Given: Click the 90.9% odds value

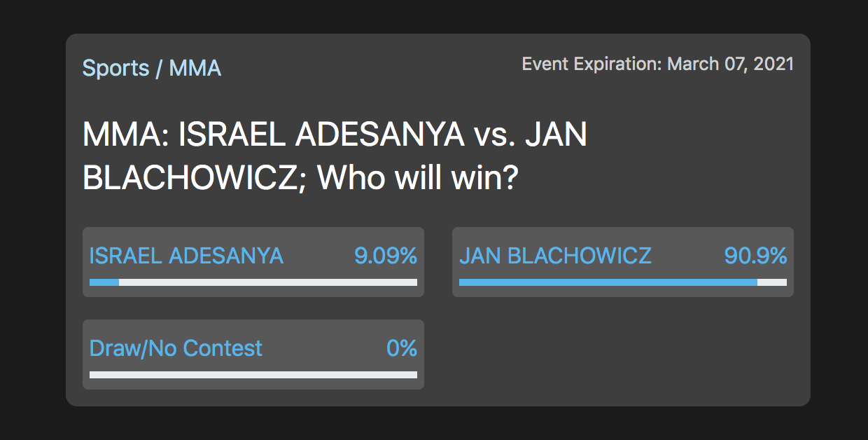Looking at the screenshot, I should click(x=755, y=256).
